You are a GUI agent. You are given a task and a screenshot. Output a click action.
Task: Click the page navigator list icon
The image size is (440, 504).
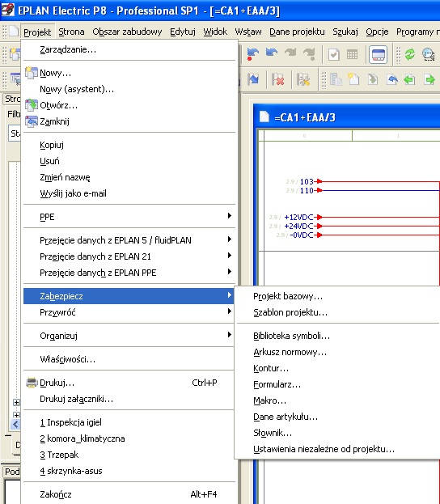point(336,79)
